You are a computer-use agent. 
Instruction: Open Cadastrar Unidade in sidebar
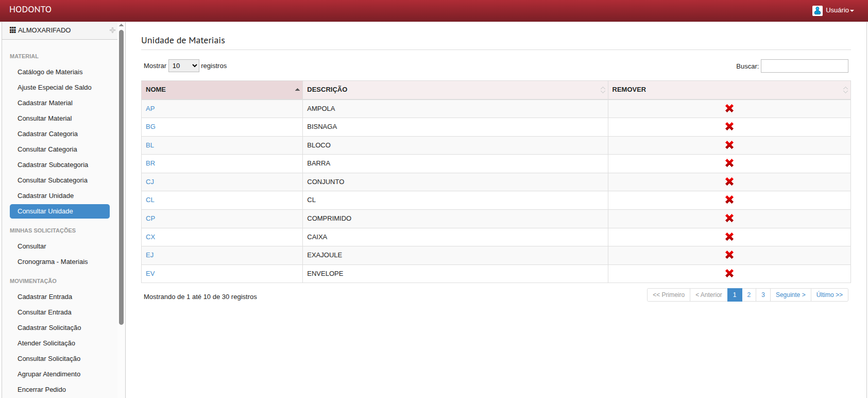point(45,196)
